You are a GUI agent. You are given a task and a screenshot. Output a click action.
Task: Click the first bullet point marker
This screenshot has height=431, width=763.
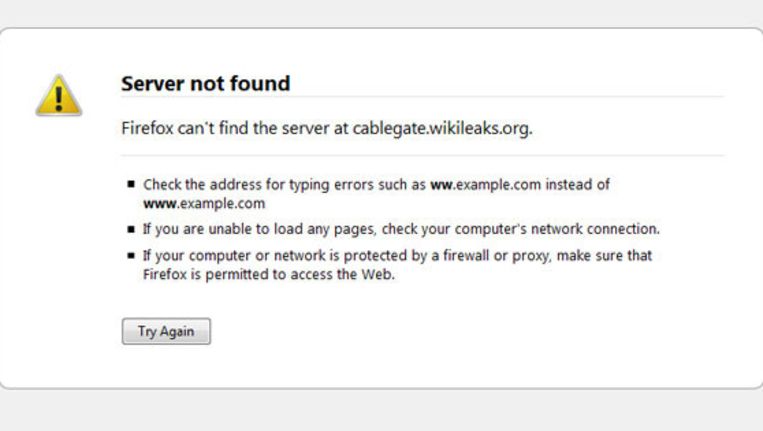[x=131, y=185]
